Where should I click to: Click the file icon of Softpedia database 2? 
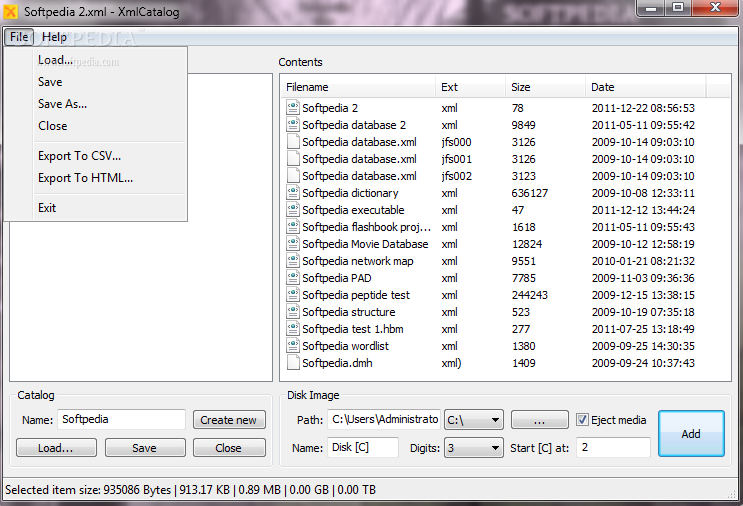pos(293,125)
